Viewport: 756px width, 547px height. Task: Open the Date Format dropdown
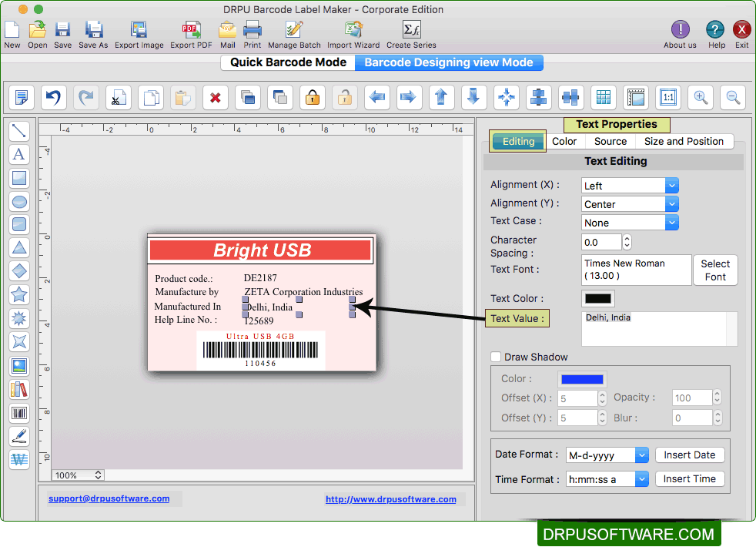pos(607,455)
